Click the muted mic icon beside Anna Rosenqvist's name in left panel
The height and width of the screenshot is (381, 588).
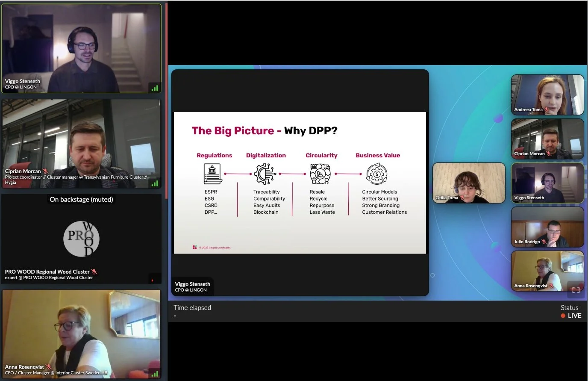point(49,367)
